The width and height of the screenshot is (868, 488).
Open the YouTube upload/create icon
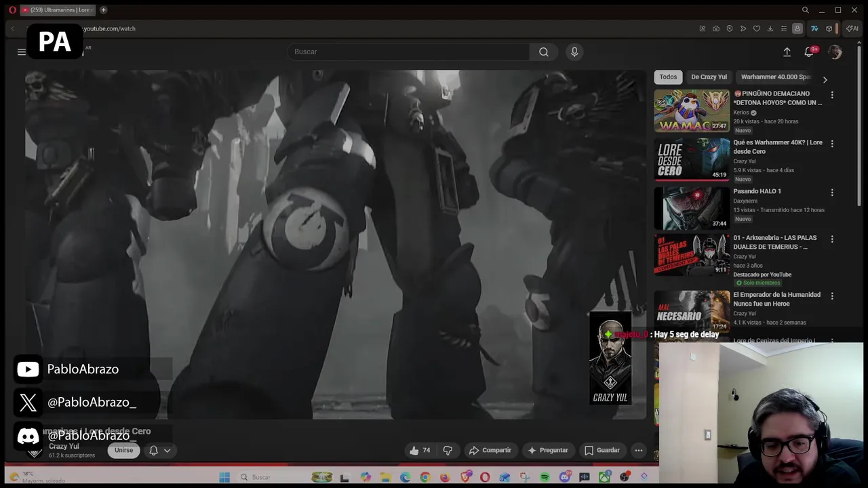point(787,52)
